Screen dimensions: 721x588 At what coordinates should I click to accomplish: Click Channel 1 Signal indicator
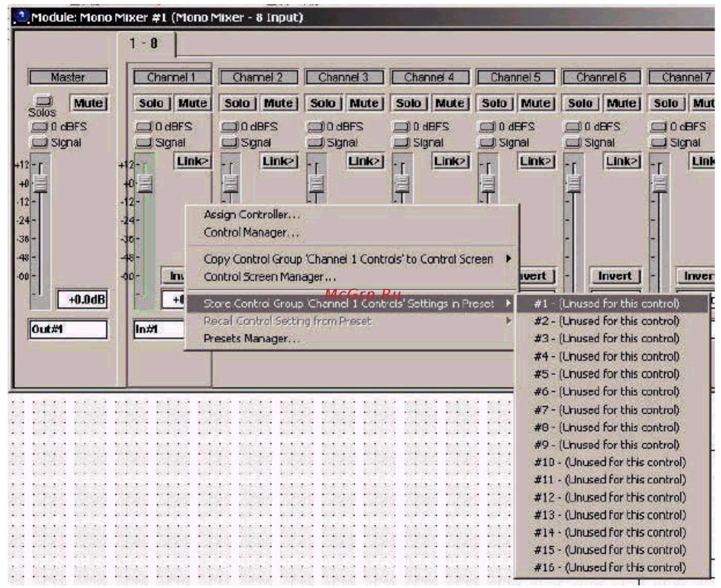coord(143,142)
